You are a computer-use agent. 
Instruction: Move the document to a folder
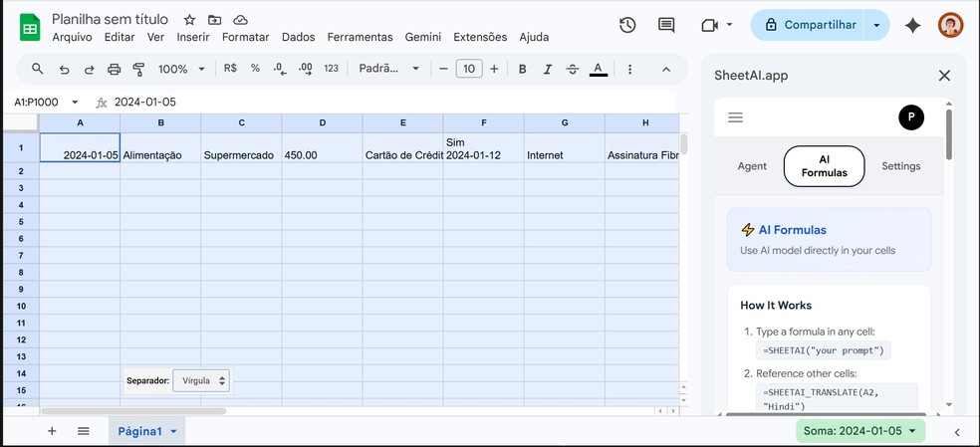click(x=214, y=20)
